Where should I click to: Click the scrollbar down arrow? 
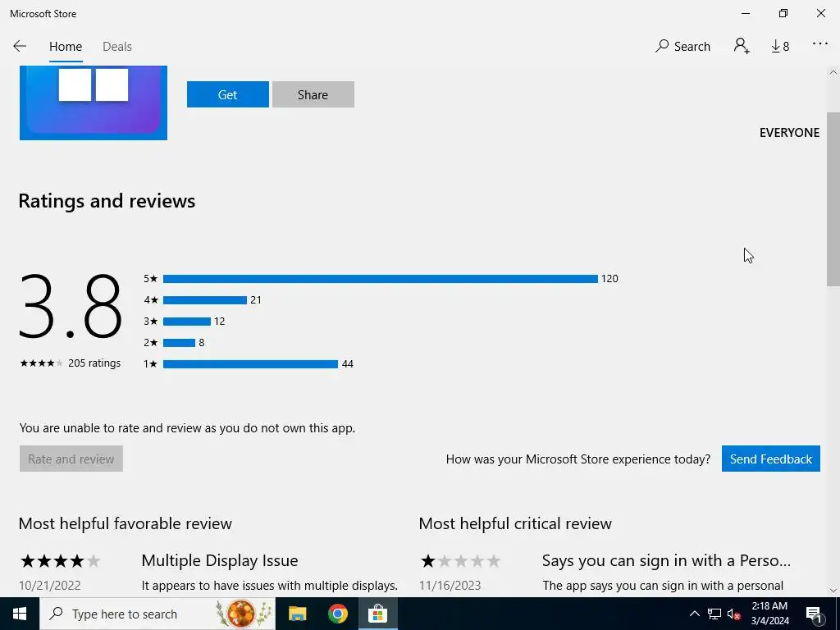pos(833,591)
